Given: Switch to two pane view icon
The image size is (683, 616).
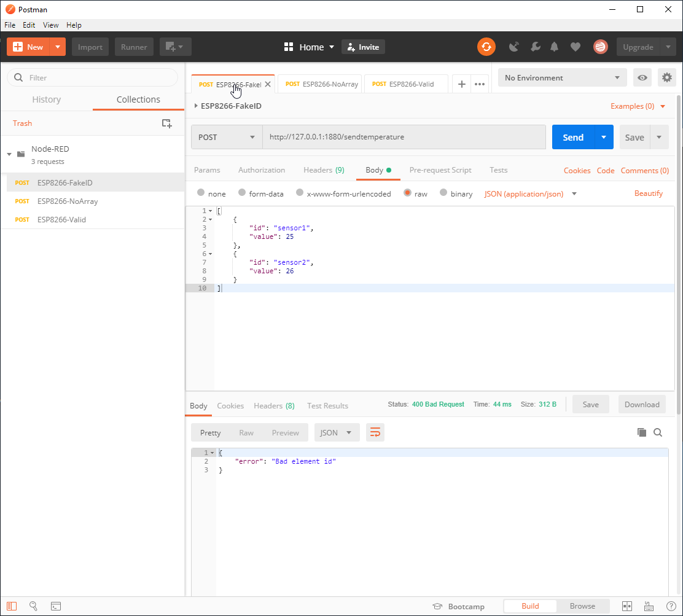Looking at the screenshot, I should (627, 606).
